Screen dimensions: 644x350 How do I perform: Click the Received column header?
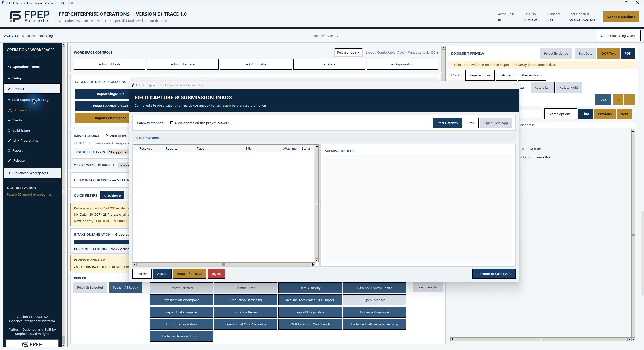pos(146,149)
